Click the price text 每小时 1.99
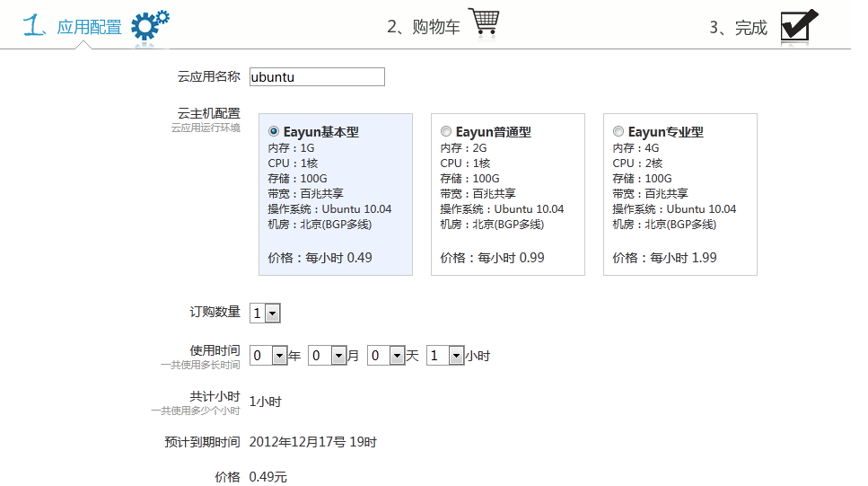Image resolution: width=868 pixels, height=486 pixels. [x=683, y=258]
